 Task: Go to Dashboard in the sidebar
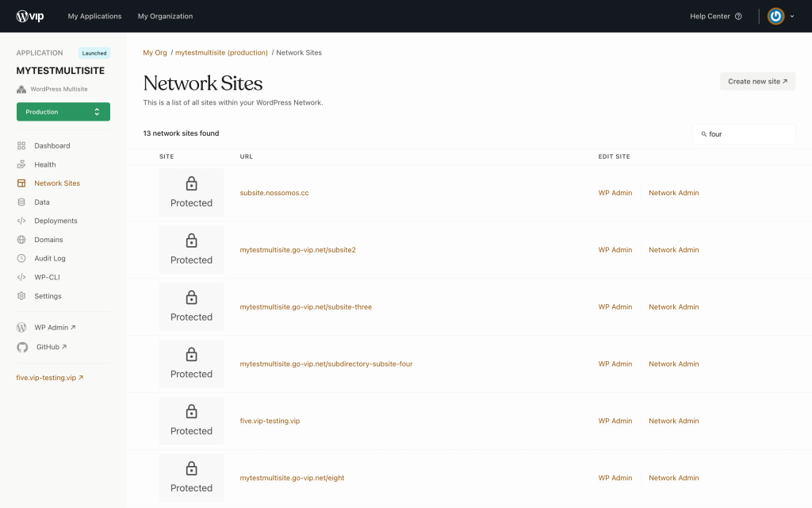point(52,146)
